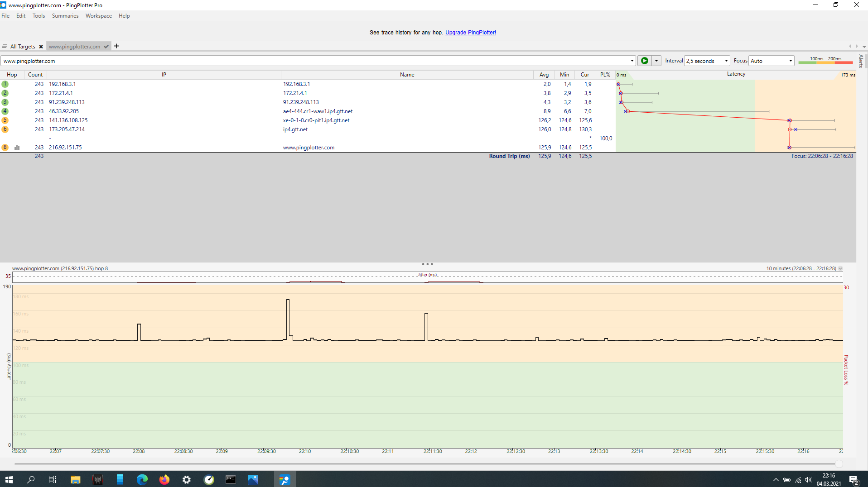Viewport: 868px width, 487px height.
Task: Select hop 5 orange circle icon
Action: [5, 120]
